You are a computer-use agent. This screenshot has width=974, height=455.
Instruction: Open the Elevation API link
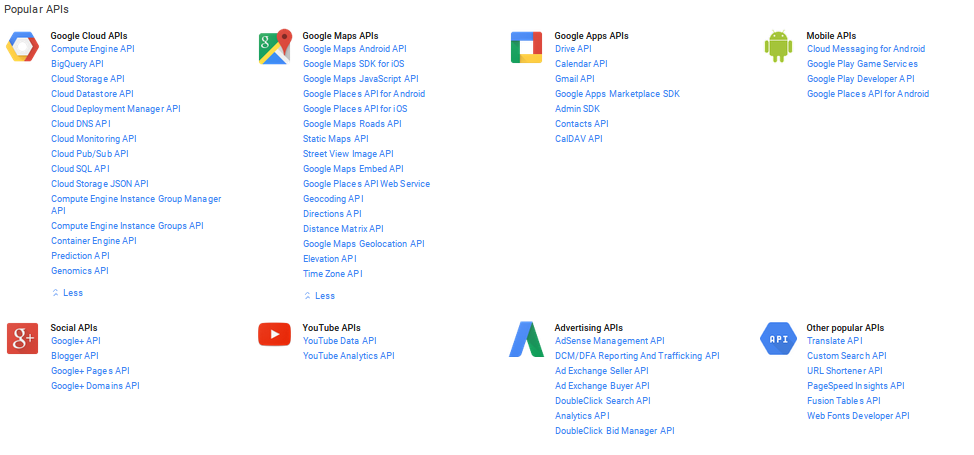coord(330,259)
